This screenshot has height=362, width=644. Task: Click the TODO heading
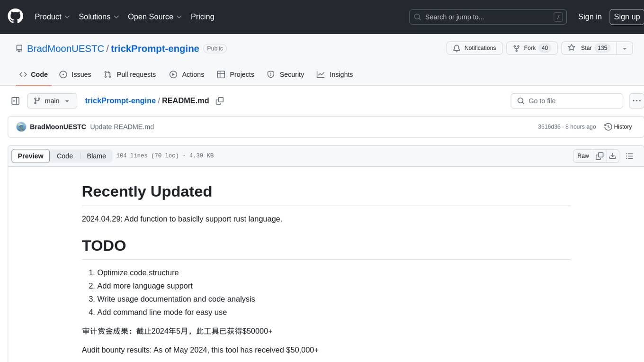[104, 246]
